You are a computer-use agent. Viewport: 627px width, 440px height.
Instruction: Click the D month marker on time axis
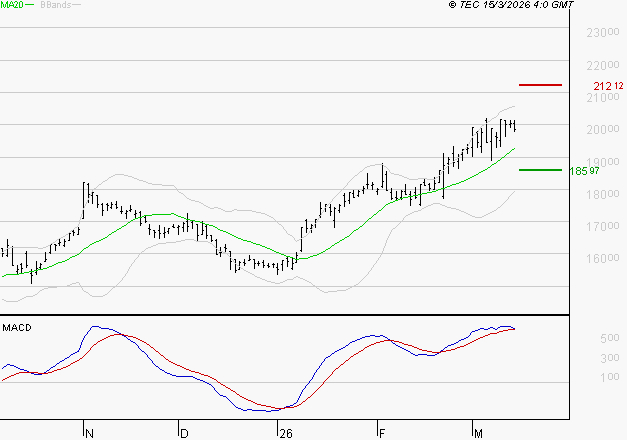(184, 434)
